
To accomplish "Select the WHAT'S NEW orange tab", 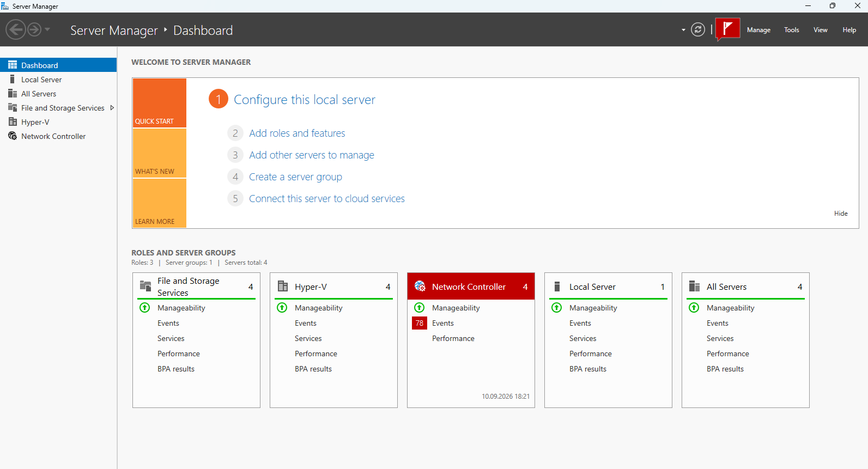I will pos(160,153).
